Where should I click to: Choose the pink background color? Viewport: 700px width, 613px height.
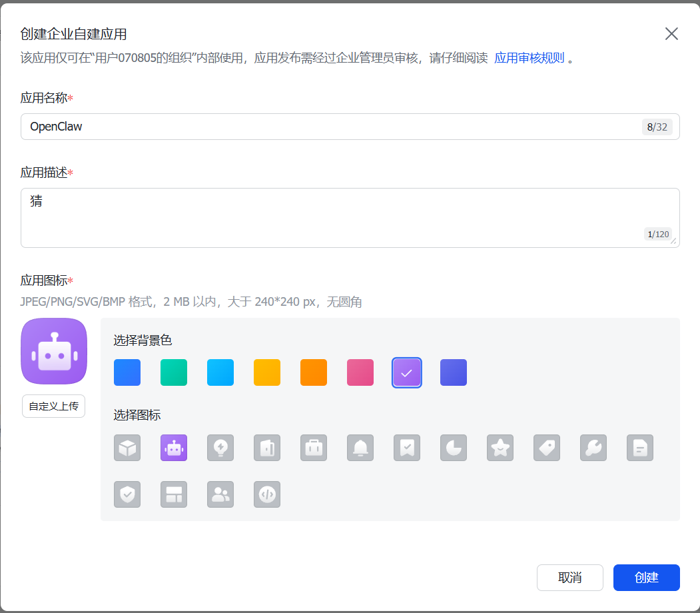[x=360, y=372]
